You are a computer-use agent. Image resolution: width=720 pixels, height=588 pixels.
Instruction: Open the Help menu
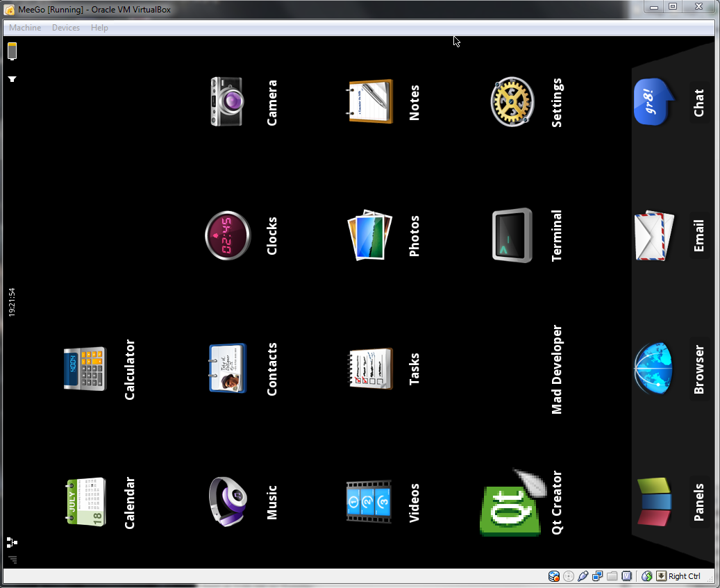coord(99,28)
